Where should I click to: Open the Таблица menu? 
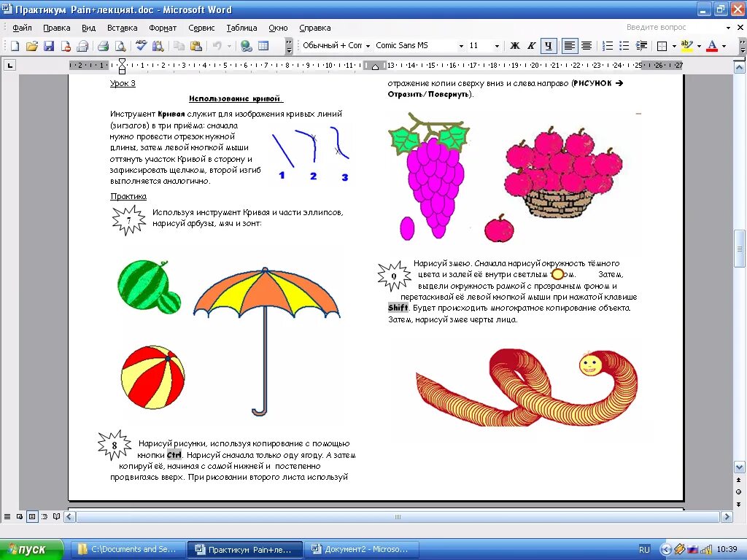tap(241, 28)
